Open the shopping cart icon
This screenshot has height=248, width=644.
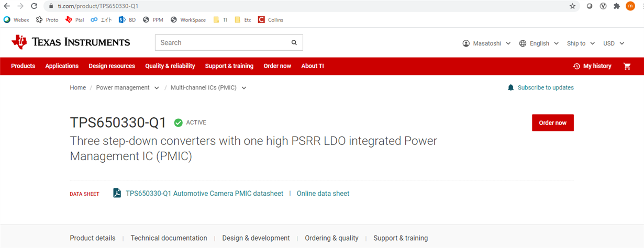627,66
